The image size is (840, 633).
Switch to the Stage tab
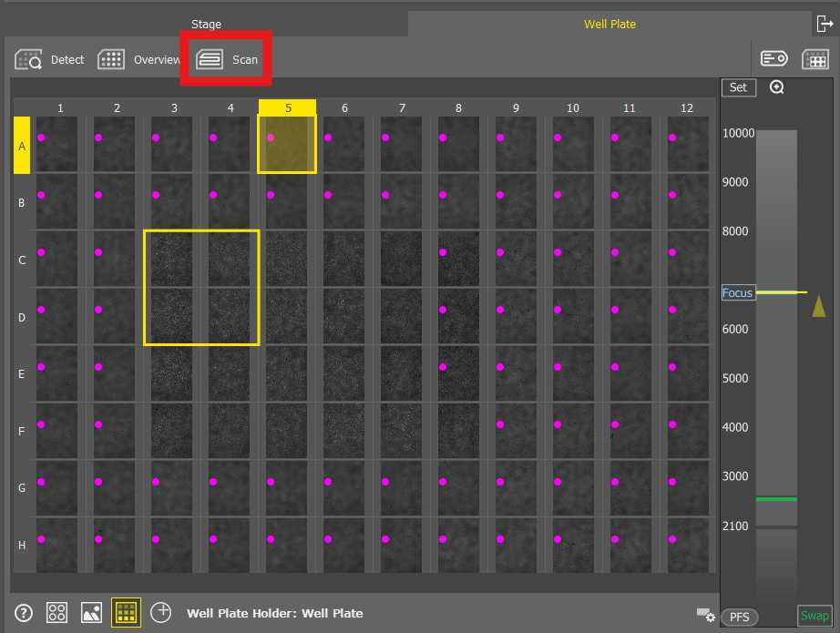206,25
